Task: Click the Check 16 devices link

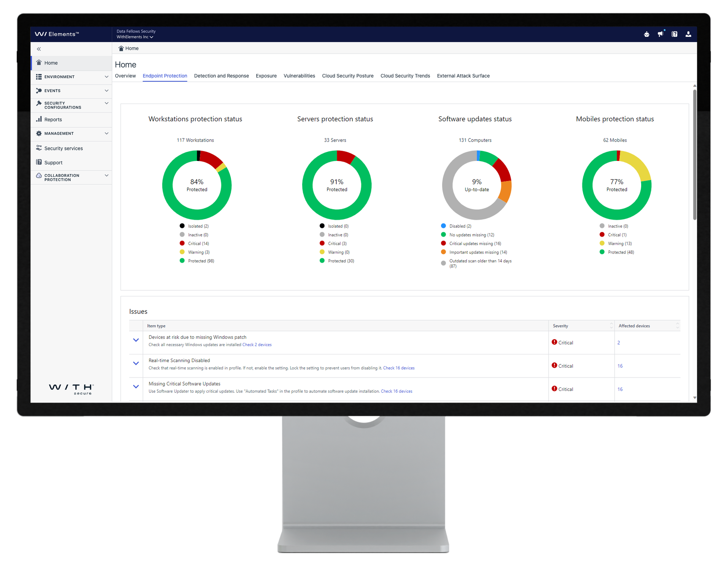Action: coord(399,368)
